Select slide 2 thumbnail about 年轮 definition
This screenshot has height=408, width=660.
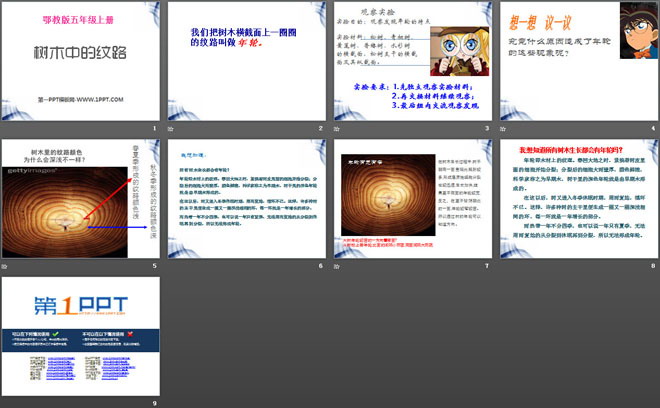247,61
